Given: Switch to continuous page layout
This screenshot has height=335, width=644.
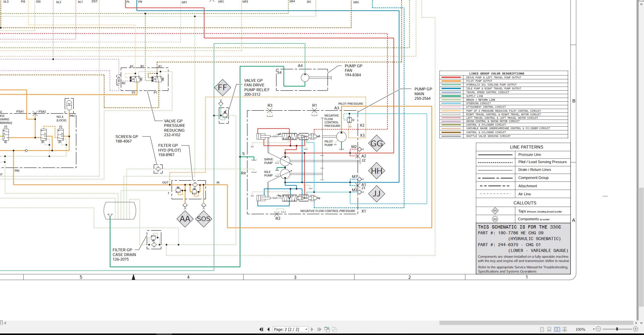Looking at the screenshot, I should [549, 329].
